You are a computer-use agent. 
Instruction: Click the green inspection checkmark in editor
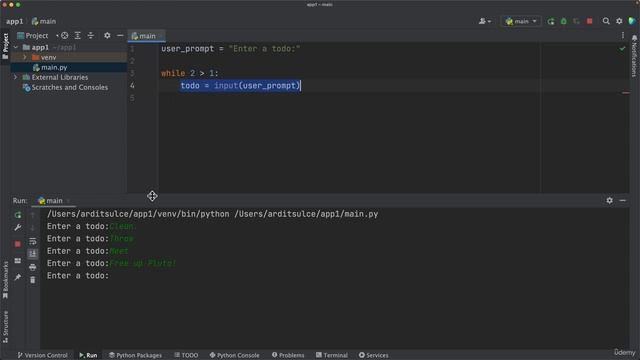click(x=622, y=49)
